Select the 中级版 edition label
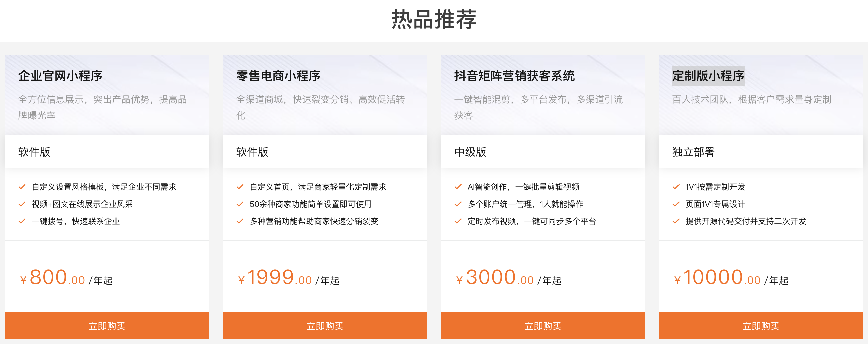 (471, 152)
